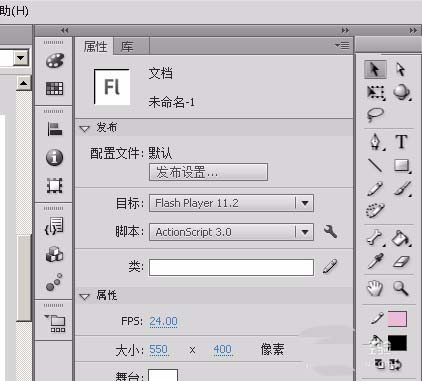Open the Project panel folder icon
The height and width of the screenshot is (381, 422).
pos(55,323)
